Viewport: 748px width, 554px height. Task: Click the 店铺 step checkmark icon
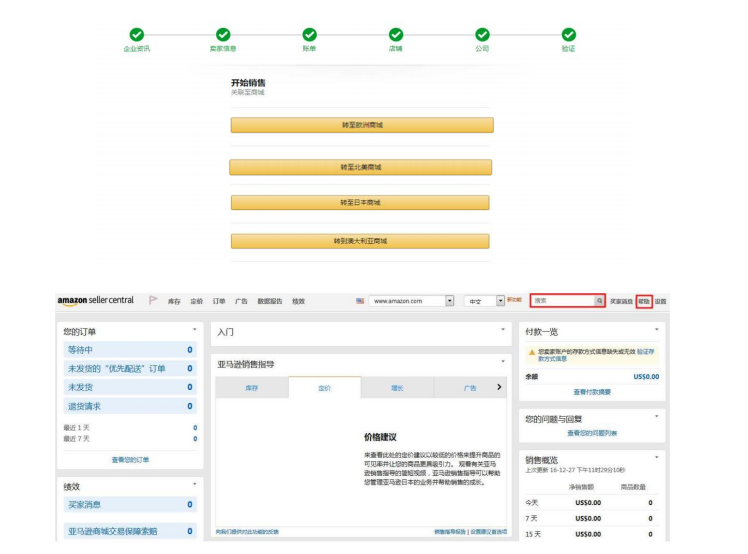396,34
